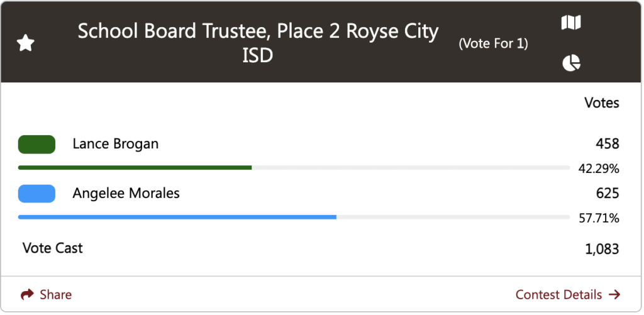Open the map view icon

coord(571,23)
